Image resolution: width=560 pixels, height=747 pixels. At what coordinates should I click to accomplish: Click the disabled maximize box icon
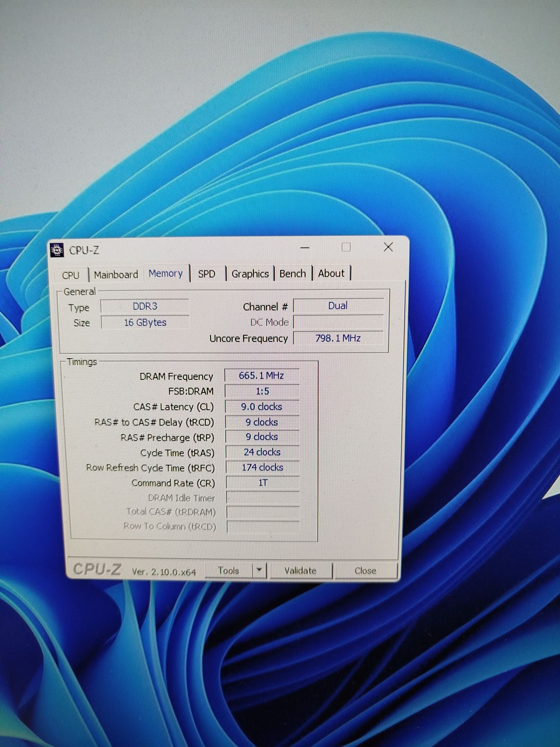pos(346,247)
